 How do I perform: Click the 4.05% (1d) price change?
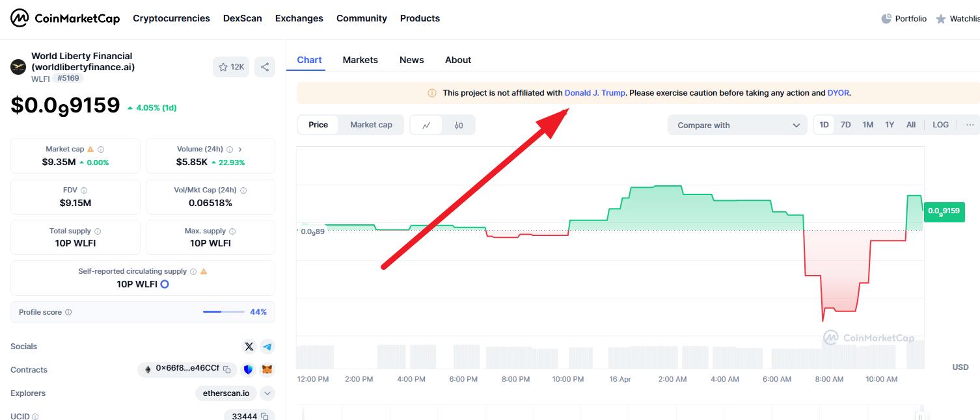pos(152,108)
